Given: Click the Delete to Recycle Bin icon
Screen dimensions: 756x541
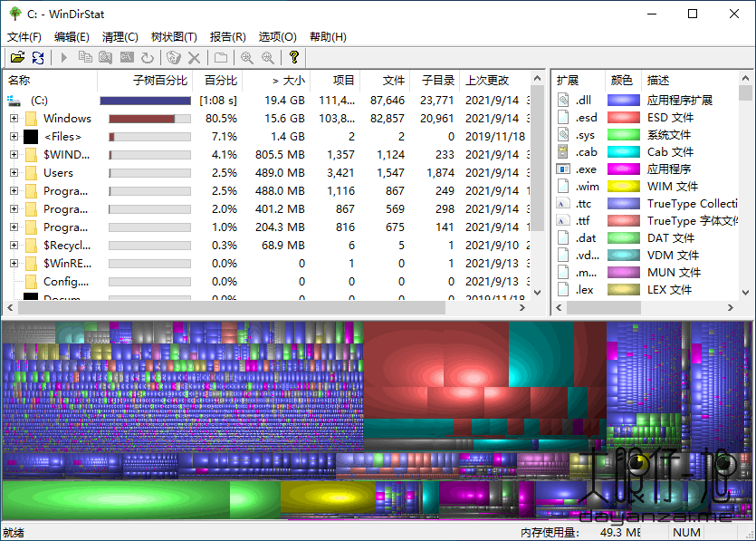Looking at the screenshot, I should pyautogui.click(x=173, y=57).
